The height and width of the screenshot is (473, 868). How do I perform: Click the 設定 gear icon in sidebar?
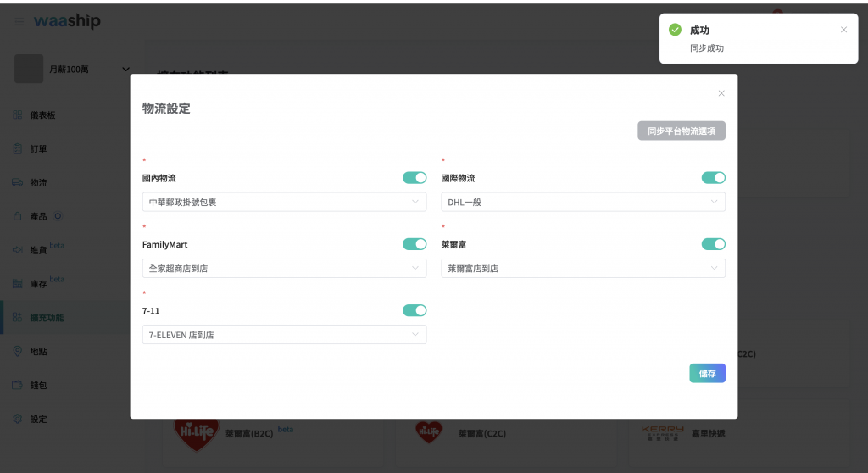17,419
